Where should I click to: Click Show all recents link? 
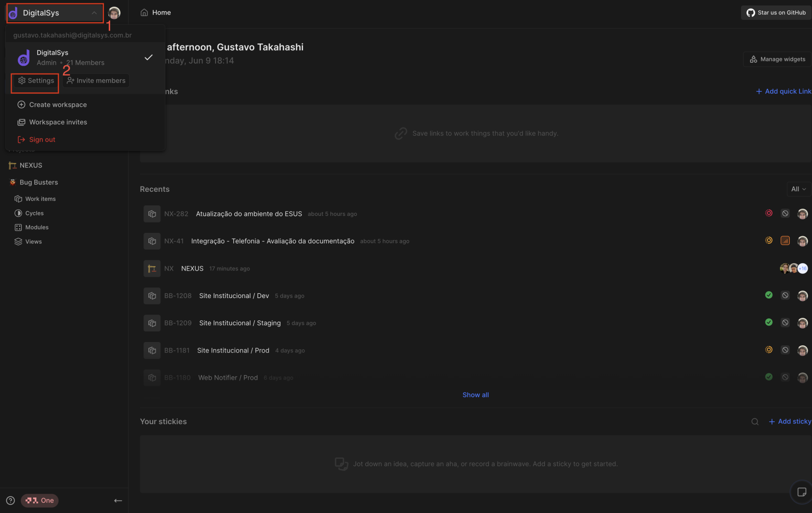pyautogui.click(x=475, y=395)
